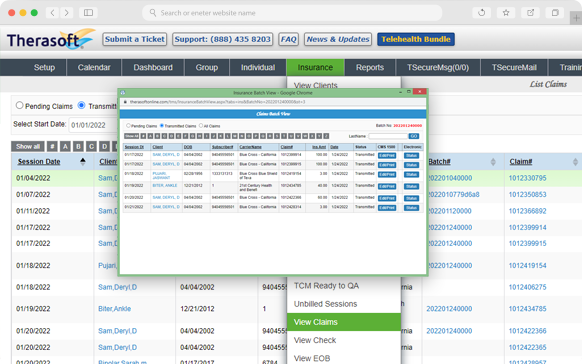Open the Reports menu

370,68
